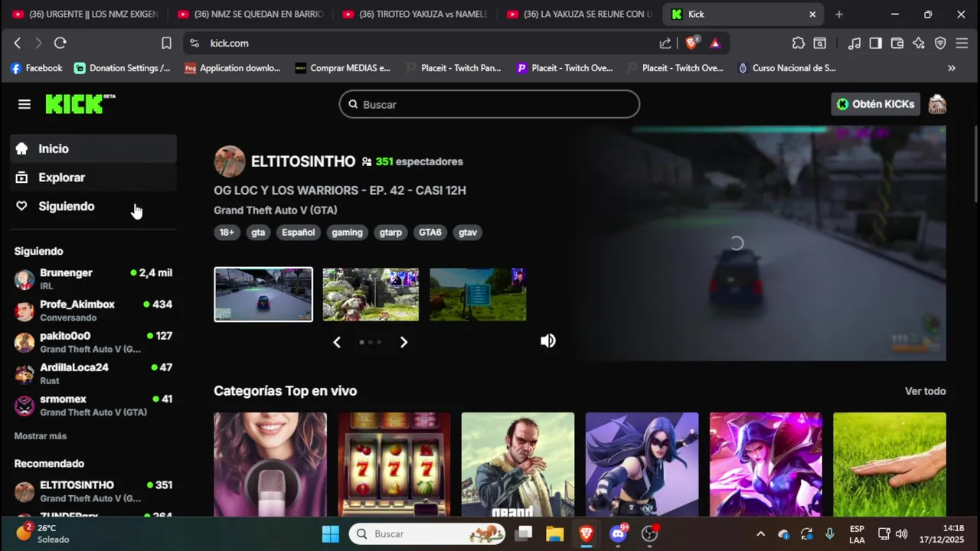Viewport: 980px width, 551px height.
Task: Switch to TIROTEO YAKUZA vs NAMELE tab
Action: 416,14
